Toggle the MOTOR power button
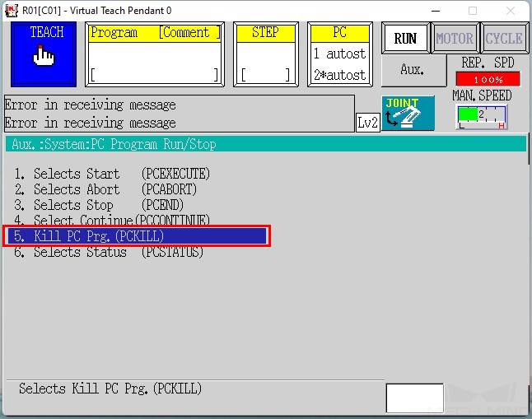 click(455, 39)
